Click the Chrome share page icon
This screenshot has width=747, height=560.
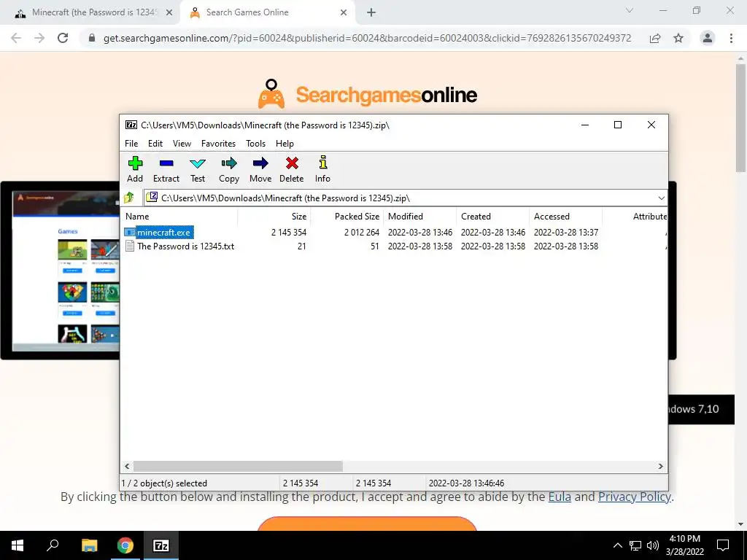click(x=655, y=38)
